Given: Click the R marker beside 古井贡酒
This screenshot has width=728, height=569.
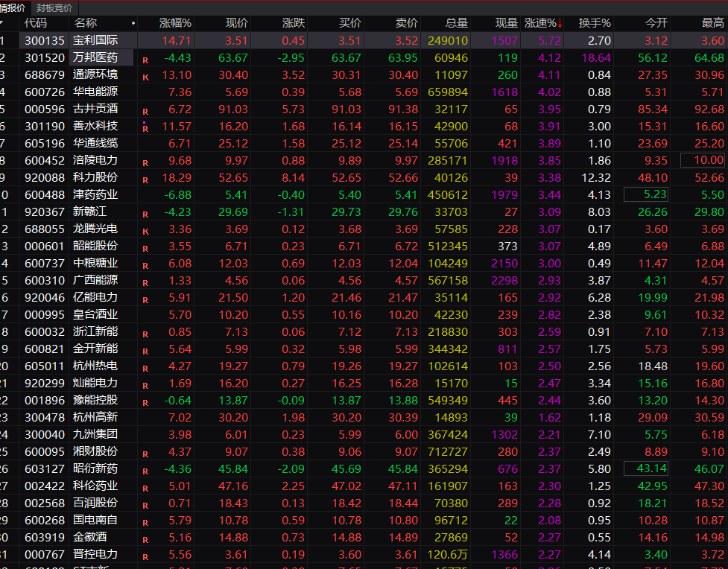Looking at the screenshot, I should coord(145,112).
